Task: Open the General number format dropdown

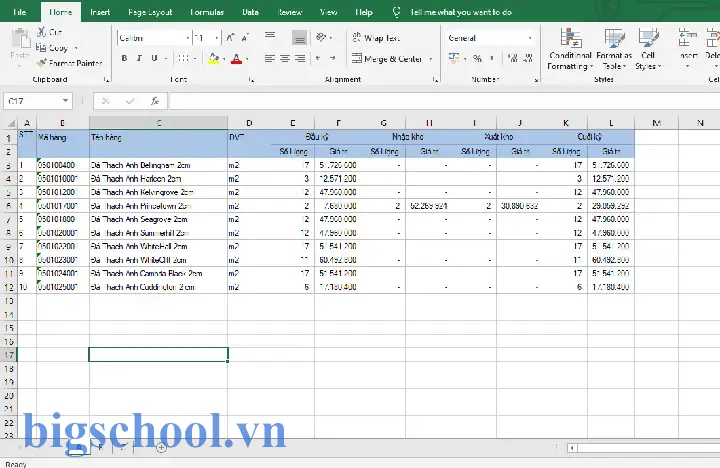Action: point(530,38)
